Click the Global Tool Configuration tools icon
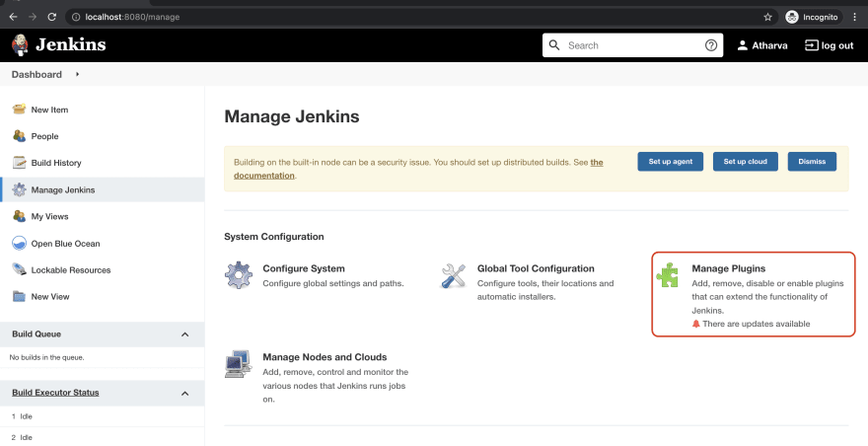 coord(454,275)
